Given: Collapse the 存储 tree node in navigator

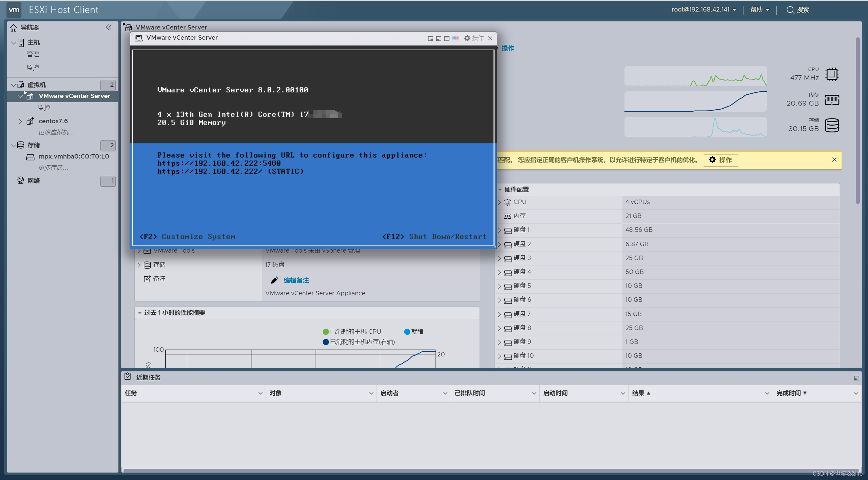Looking at the screenshot, I should [14, 145].
